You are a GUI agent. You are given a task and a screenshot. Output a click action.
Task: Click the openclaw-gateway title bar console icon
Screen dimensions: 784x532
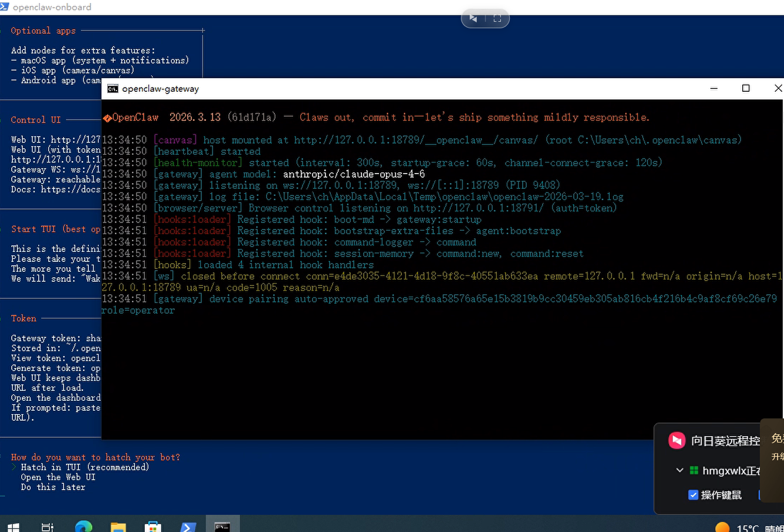point(112,88)
